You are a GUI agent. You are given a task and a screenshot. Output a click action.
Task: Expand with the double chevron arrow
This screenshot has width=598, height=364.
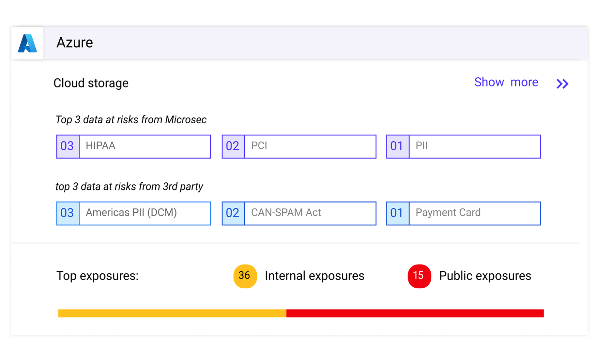[x=562, y=83]
